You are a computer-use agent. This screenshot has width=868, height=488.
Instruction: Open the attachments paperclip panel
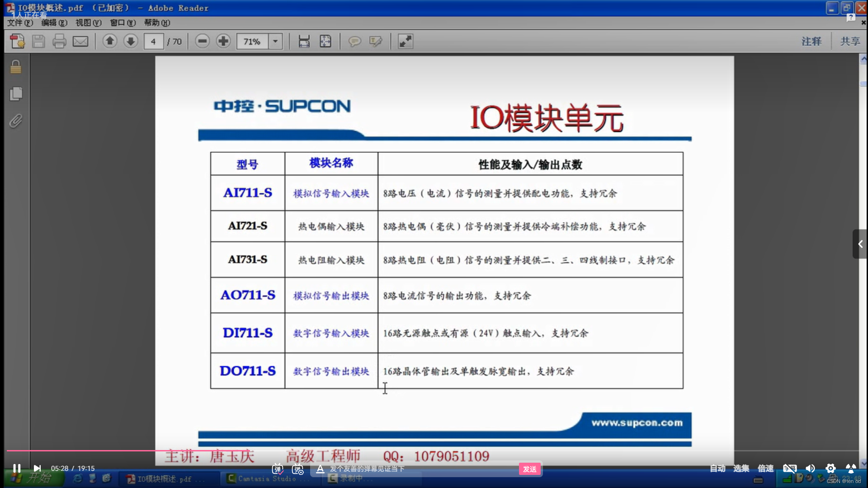point(16,121)
